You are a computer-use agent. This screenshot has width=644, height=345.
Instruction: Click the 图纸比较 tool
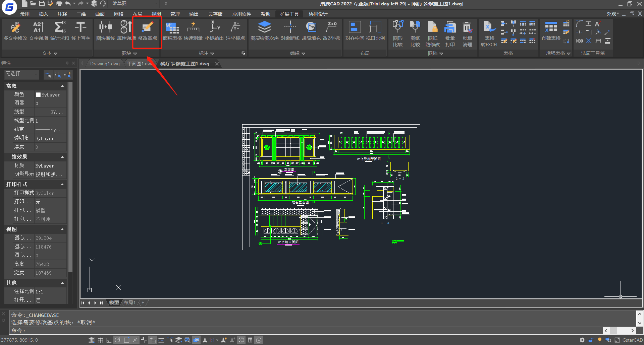[x=415, y=34]
